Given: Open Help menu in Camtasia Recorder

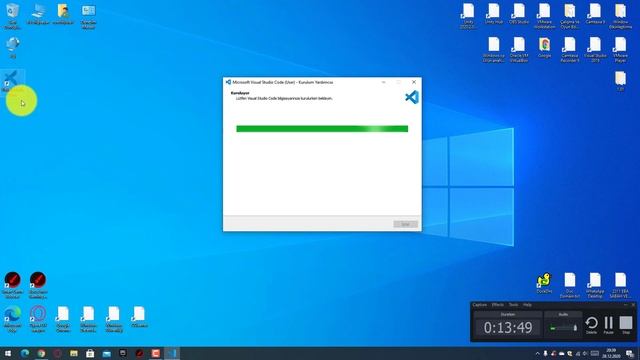Looking at the screenshot, I should (x=527, y=305).
